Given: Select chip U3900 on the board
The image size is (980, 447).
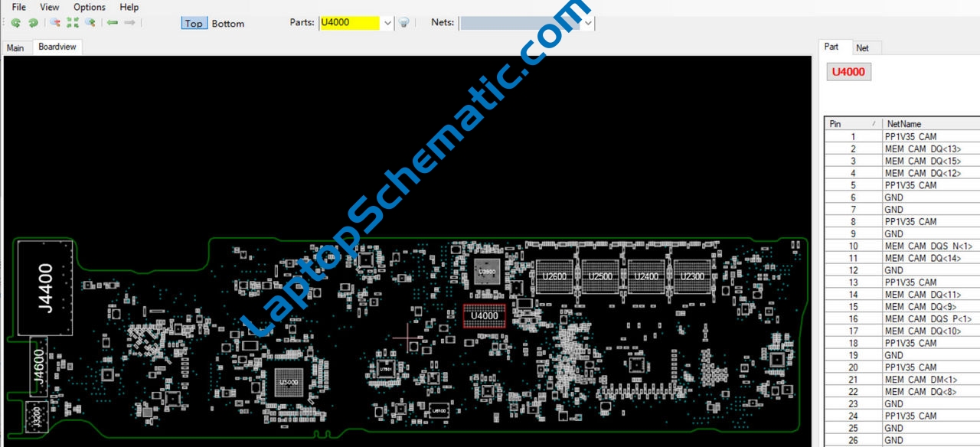Looking at the screenshot, I should pyautogui.click(x=486, y=272).
